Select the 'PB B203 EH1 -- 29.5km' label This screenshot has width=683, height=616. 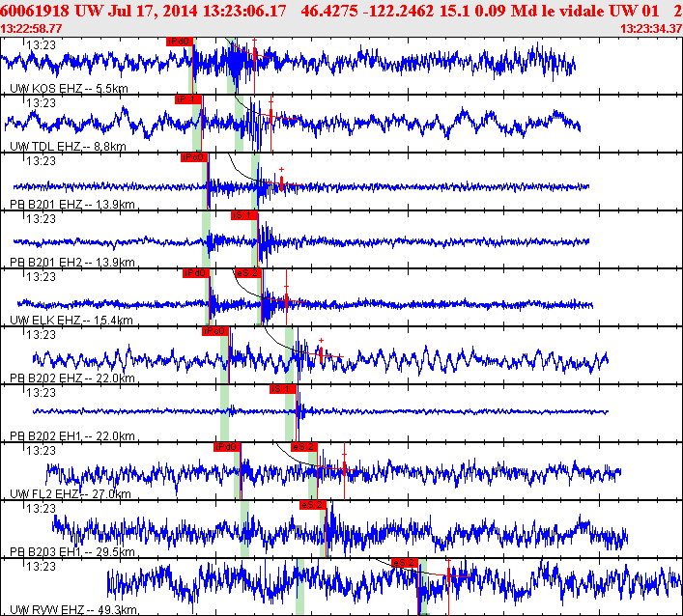point(71,551)
